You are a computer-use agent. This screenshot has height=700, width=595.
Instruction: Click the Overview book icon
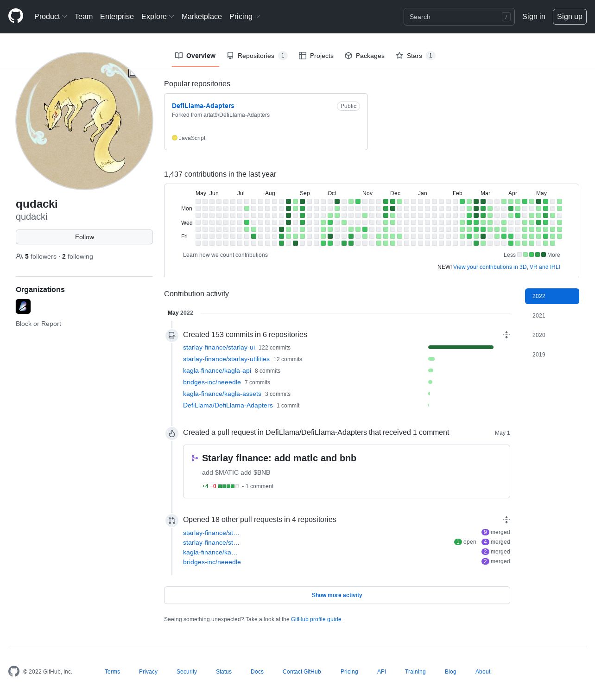pos(179,56)
